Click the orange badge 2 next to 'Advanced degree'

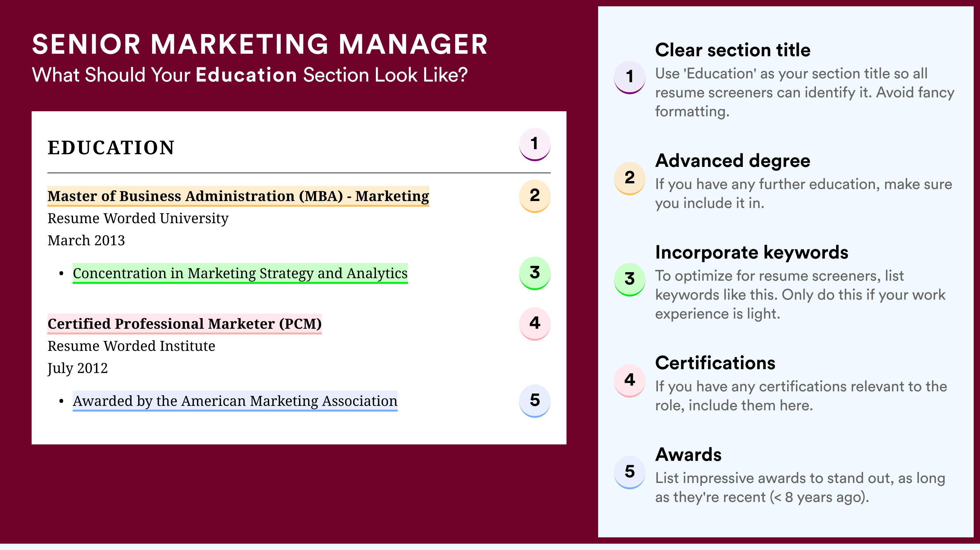point(630,178)
